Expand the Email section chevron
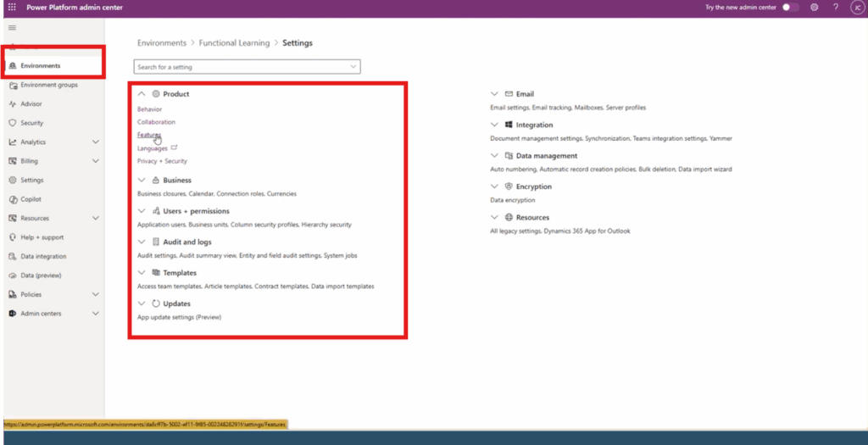This screenshot has height=445, width=868. pos(494,94)
